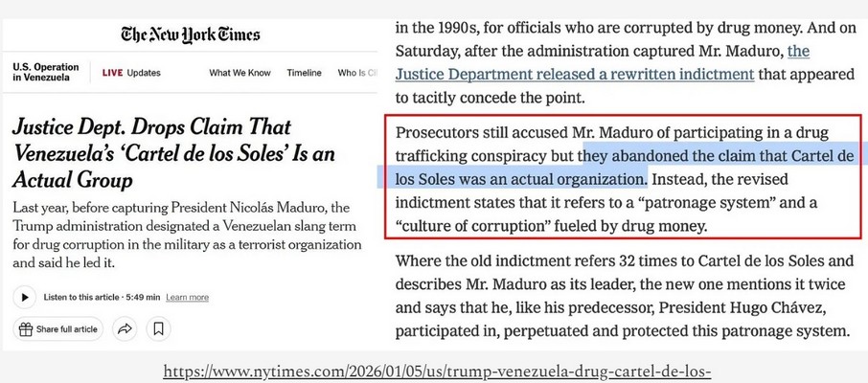Screen dimensions: 868x383
Task: Bookmark this article
Action: coord(158,329)
